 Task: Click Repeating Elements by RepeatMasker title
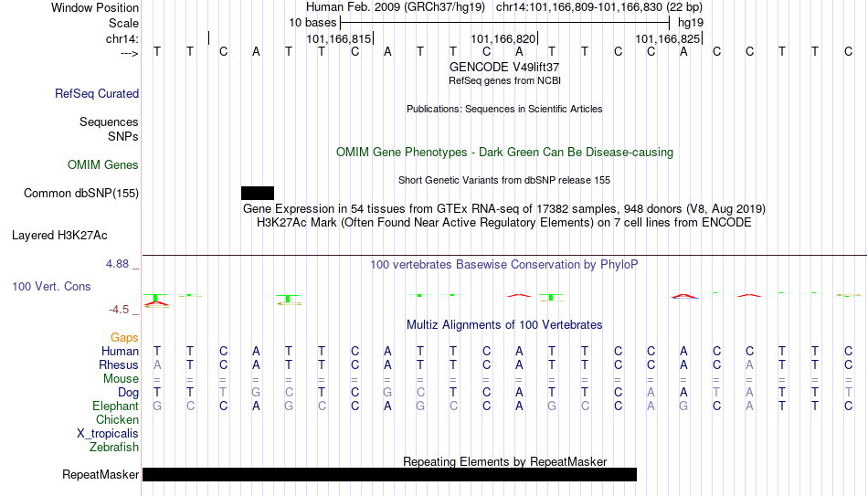(x=505, y=461)
